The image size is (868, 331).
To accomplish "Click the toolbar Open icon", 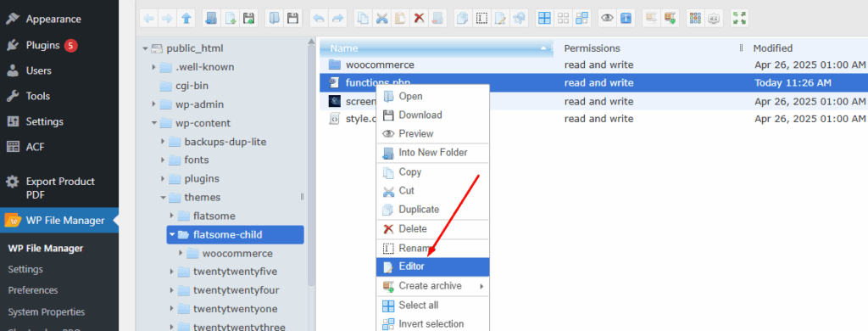I will tap(274, 19).
